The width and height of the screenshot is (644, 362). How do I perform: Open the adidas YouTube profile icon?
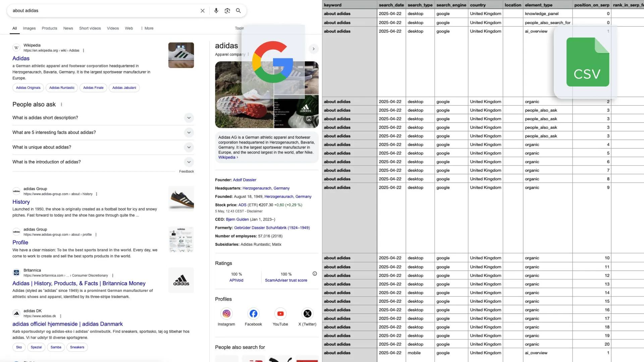[280, 313]
